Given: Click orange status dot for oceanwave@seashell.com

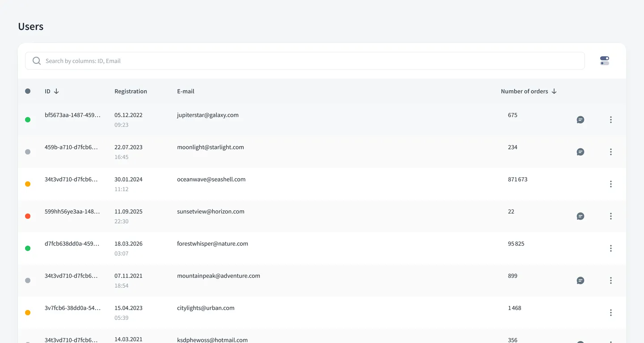Looking at the screenshot, I should coord(28,184).
